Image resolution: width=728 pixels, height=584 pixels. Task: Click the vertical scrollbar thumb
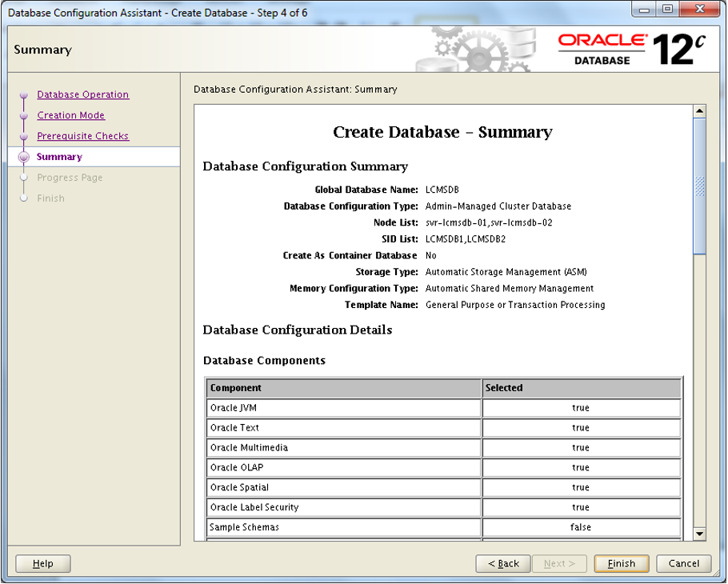point(700,186)
